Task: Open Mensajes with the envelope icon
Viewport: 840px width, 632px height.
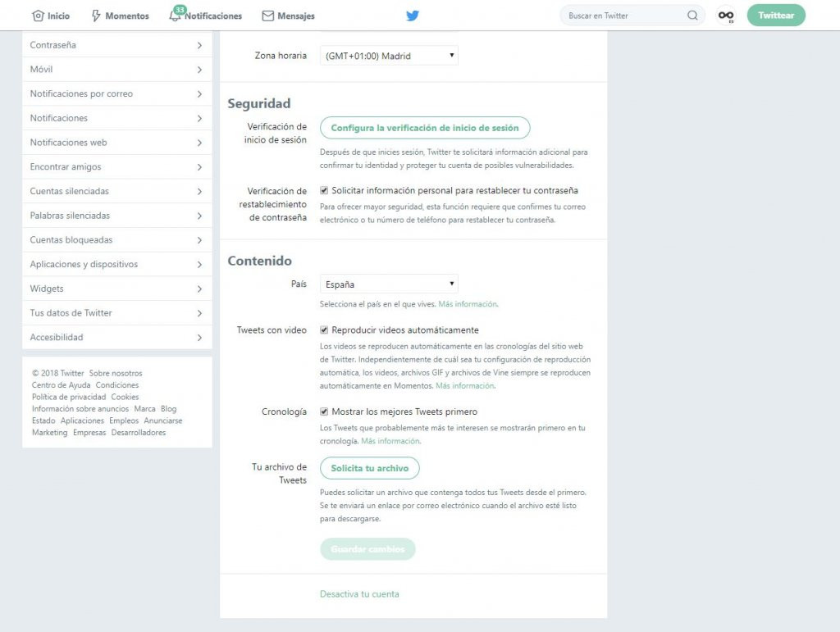Action: click(x=267, y=15)
